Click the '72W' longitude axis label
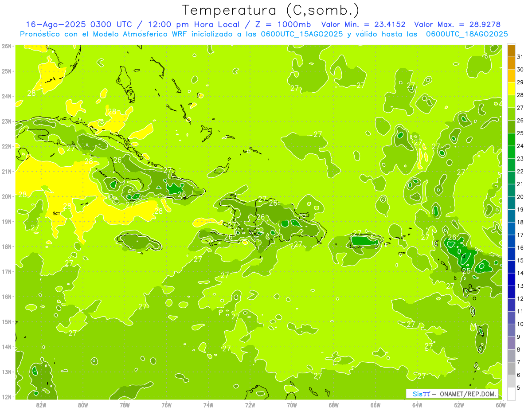532x411 pixels. [x=250, y=405]
